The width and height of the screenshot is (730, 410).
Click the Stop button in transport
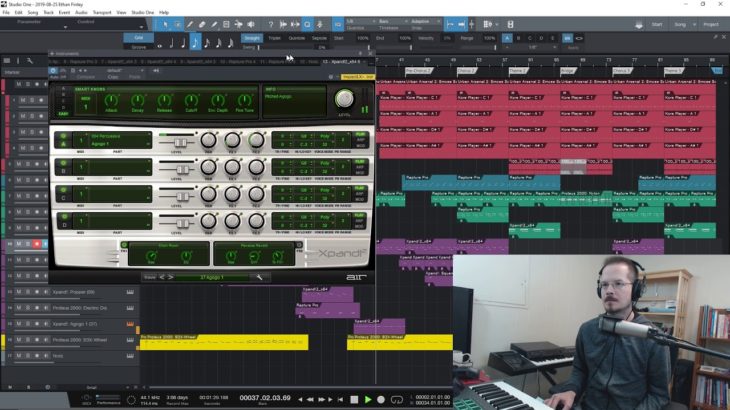354,399
